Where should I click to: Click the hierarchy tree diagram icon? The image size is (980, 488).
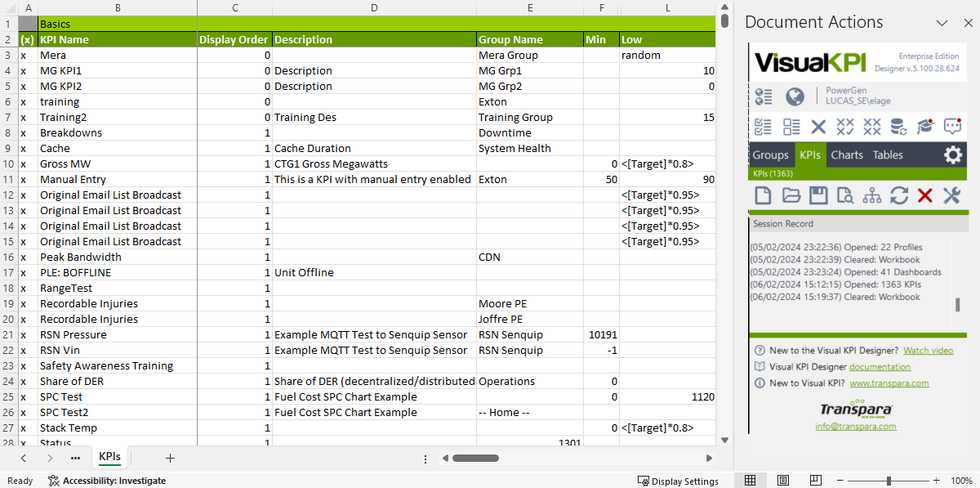[871, 195]
